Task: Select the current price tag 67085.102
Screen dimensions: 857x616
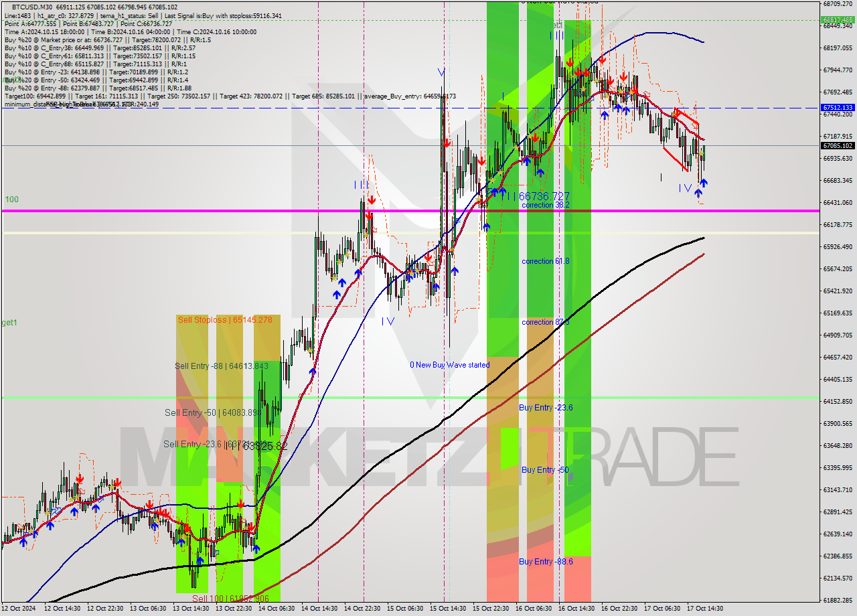Action: point(838,145)
